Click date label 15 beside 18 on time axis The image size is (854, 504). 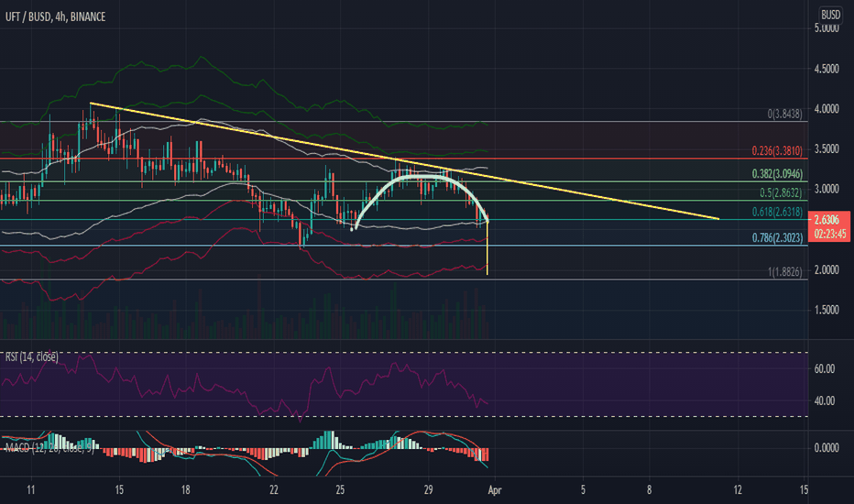119,490
